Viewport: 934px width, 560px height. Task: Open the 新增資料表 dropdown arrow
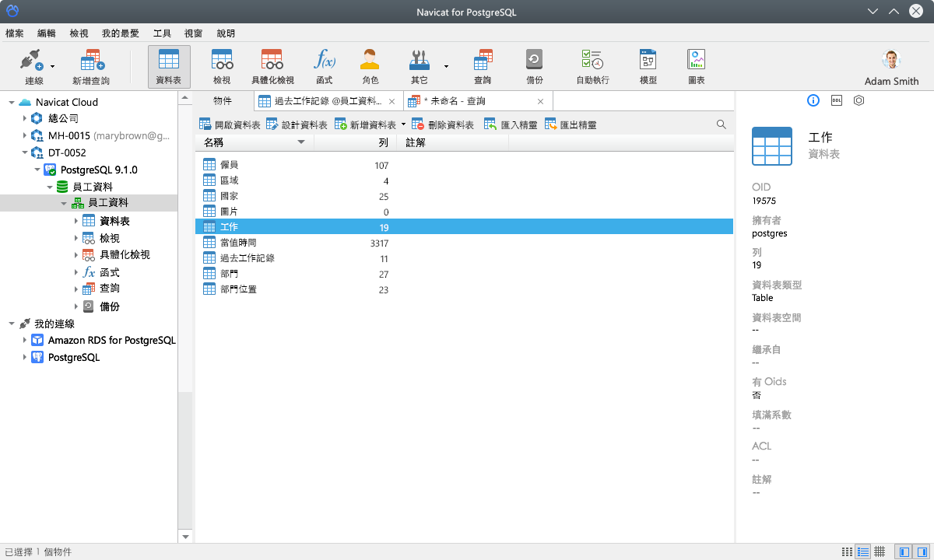pyautogui.click(x=404, y=123)
